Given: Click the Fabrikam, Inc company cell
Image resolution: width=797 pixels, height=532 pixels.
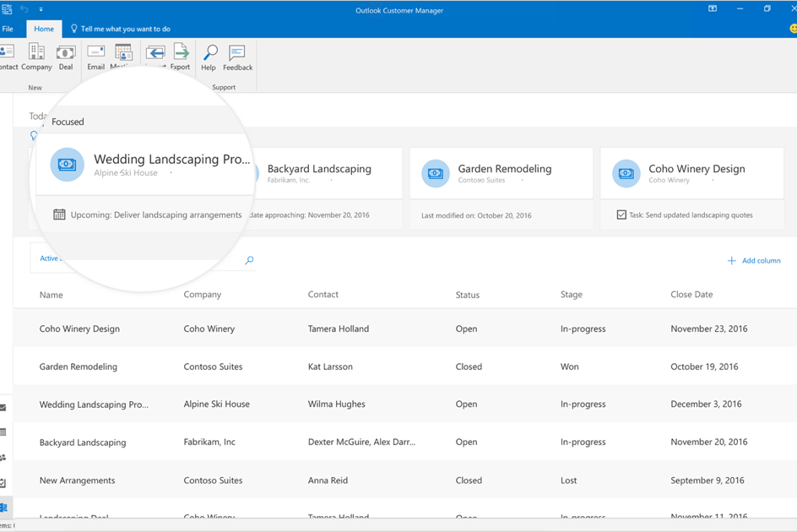Looking at the screenshot, I should 209,442.
